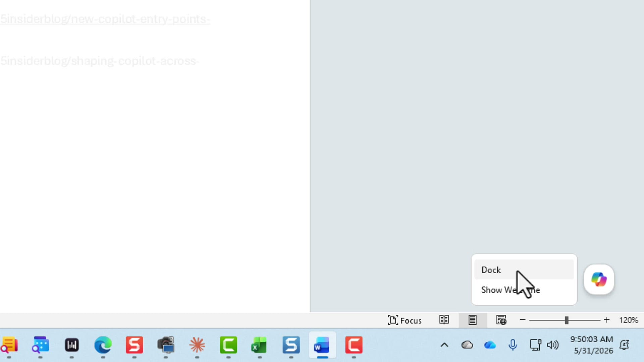Open the new-copilot-entry-points hyperlink
The height and width of the screenshot is (362, 644).
(x=105, y=19)
